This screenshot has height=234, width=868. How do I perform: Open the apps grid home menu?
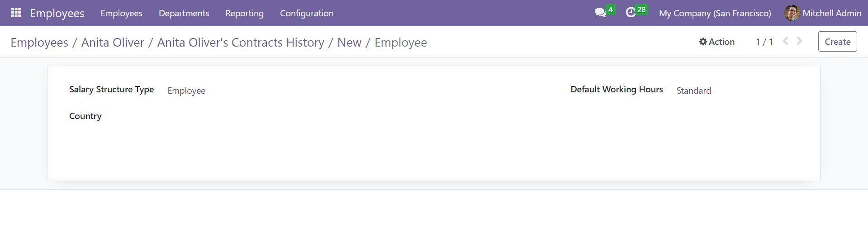tap(16, 13)
